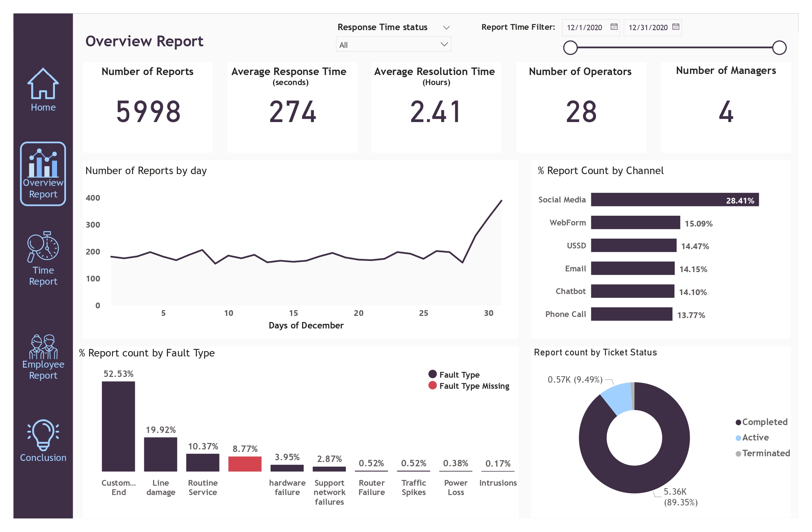Select the Customer End 52.53% bar

(x=118, y=426)
